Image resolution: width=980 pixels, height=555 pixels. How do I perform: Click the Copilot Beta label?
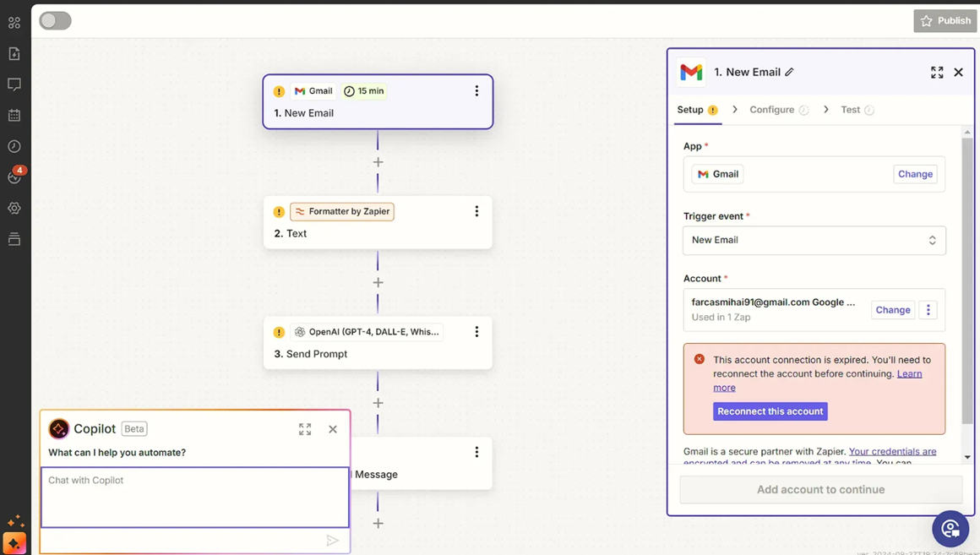point(134,429)
